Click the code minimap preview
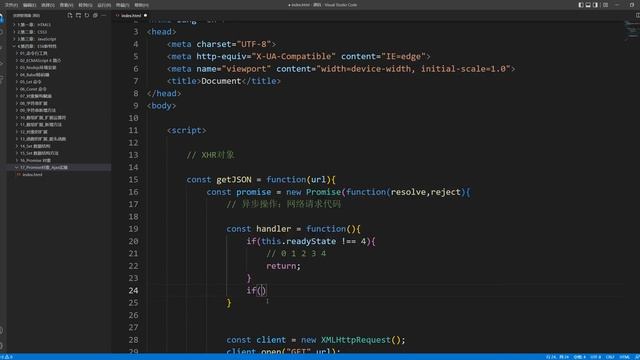 [x=632, y=31]
